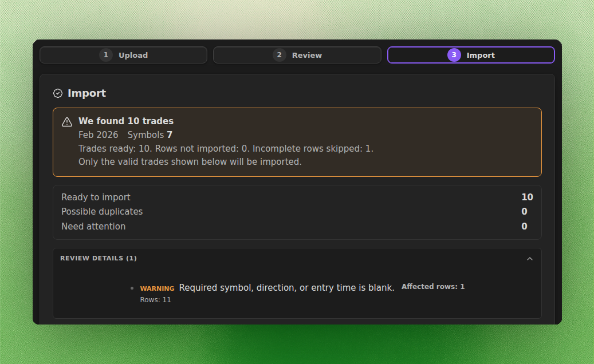Click the Import section heading
This screenshot has height=364, width=594.
click(x=86, y=93)
